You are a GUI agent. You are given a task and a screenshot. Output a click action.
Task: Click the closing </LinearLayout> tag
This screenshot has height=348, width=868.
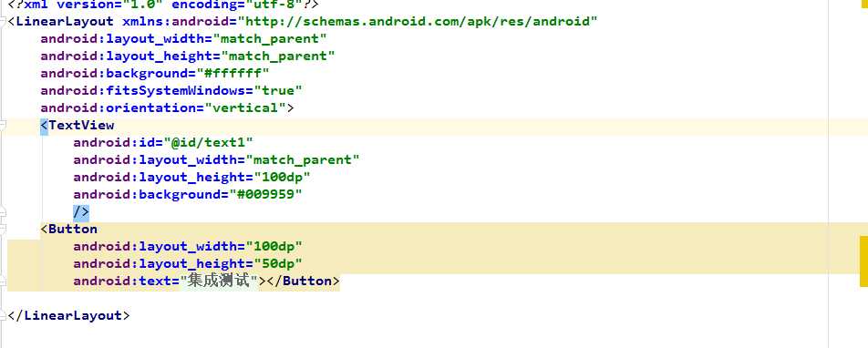(x=68, y=315)
